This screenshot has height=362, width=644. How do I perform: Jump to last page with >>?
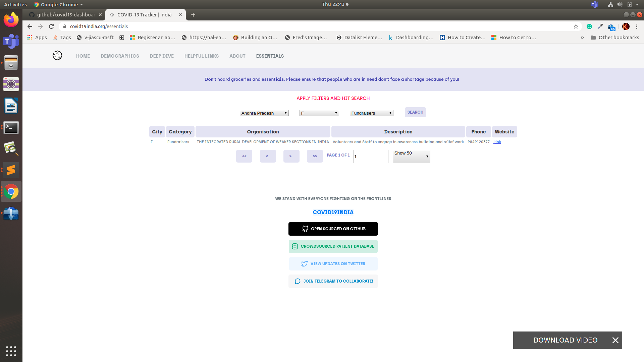(x=315, y=156)
